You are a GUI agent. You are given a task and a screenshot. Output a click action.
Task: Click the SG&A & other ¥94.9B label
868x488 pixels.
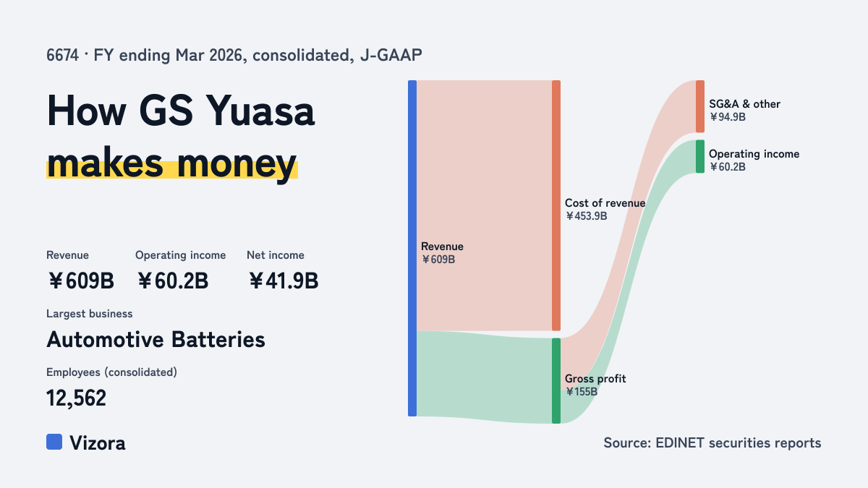click(x=744, y=110)
